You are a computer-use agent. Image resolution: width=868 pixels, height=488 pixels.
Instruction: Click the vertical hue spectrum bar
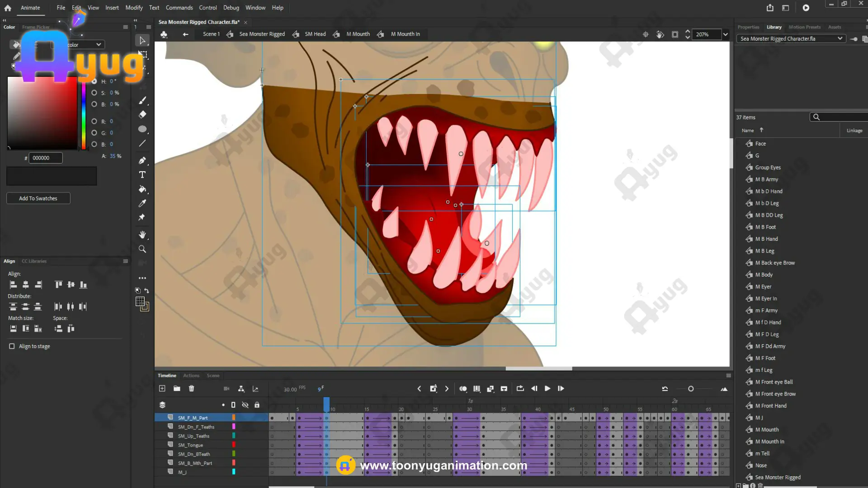point(84,115)
